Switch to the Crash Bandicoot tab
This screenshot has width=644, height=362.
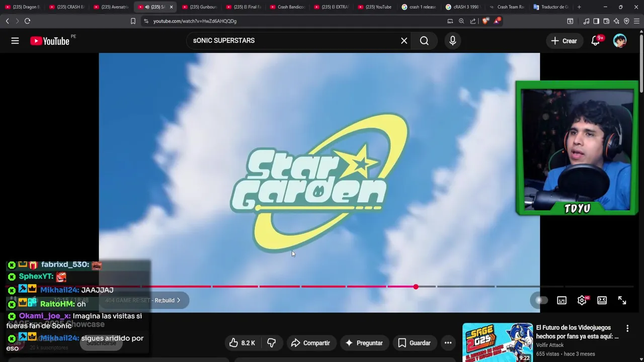288,7
